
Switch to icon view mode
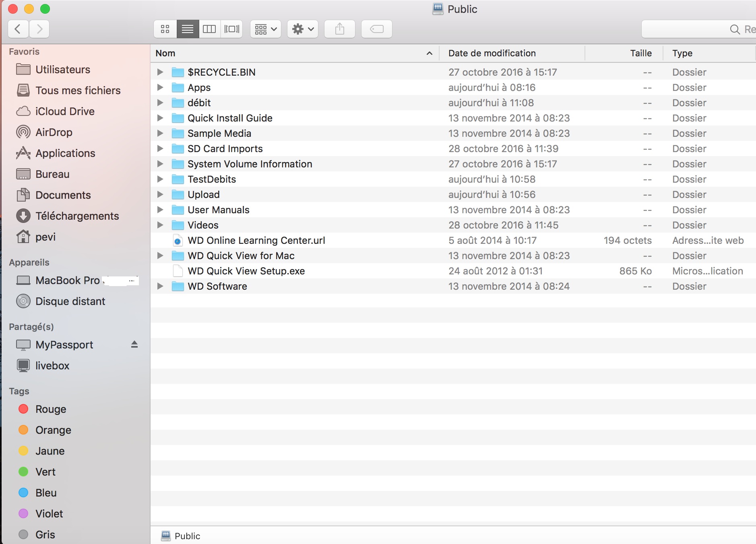165,29
